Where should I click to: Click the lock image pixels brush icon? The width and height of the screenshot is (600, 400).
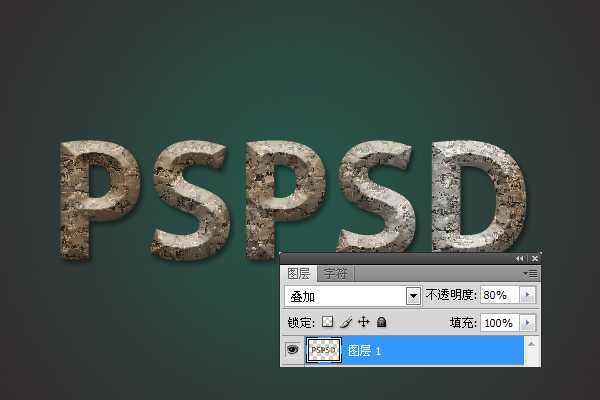click(345, 323)
